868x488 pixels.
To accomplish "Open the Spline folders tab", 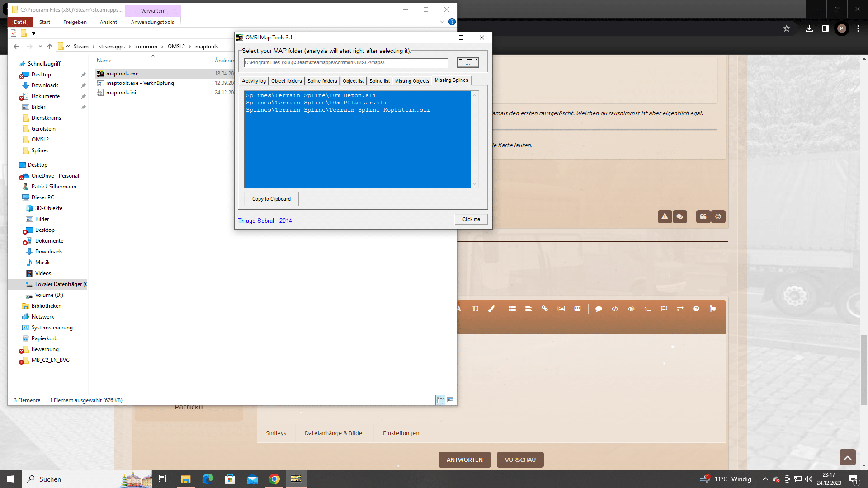I will point(322,81).
